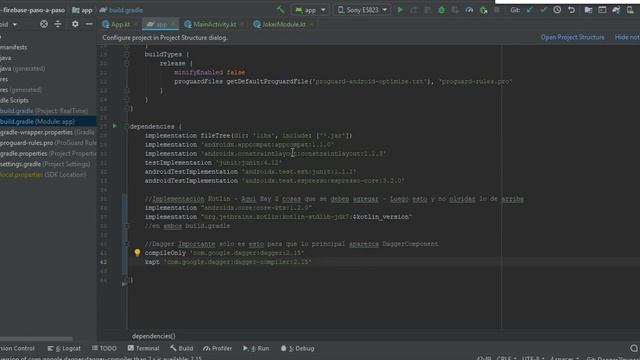The width and height of the screenshot is (640, 360).
Task: Open the app run configuration dropdown
Action: pyautogui.click(x=310, y=10)
